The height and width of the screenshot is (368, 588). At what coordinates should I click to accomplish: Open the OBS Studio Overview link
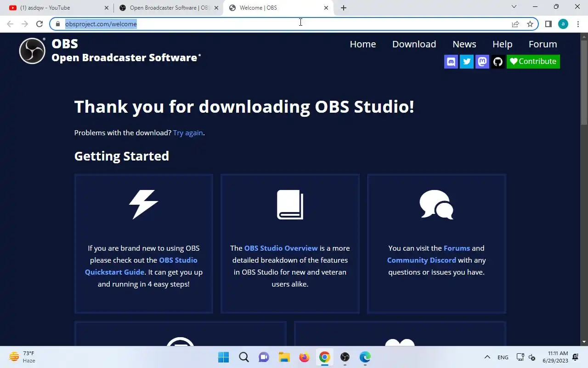(281, 248)
